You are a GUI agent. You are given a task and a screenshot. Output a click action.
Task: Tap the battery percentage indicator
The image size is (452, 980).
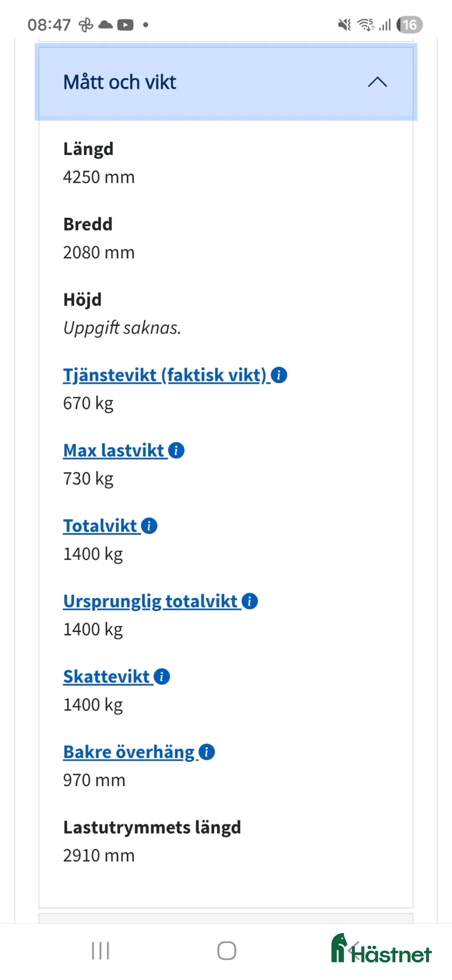pos(409,25)
